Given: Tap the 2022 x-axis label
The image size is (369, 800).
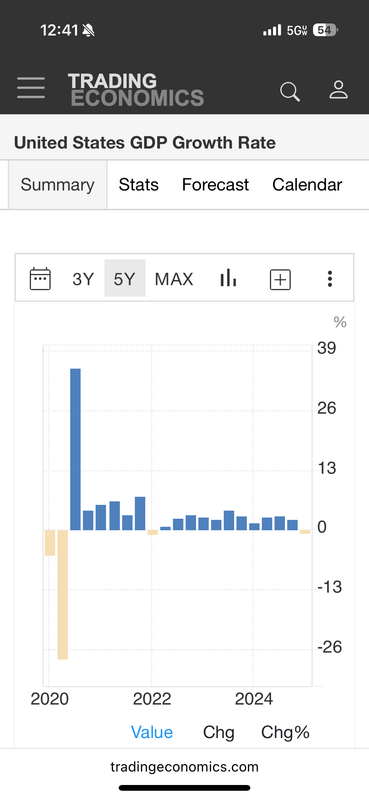Looking at the screenshot, I should [x=152, y=699].
